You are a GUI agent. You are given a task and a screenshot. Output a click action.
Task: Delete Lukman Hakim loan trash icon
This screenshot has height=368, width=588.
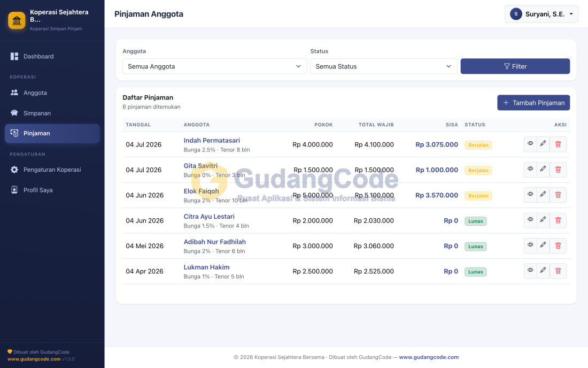(558, 271)
